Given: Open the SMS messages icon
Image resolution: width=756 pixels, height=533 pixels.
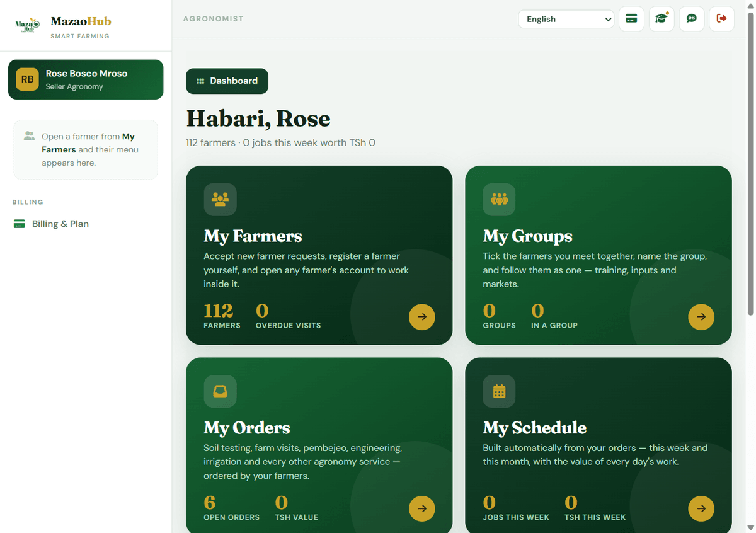Looking at the screenshot, I should [692, 19].
